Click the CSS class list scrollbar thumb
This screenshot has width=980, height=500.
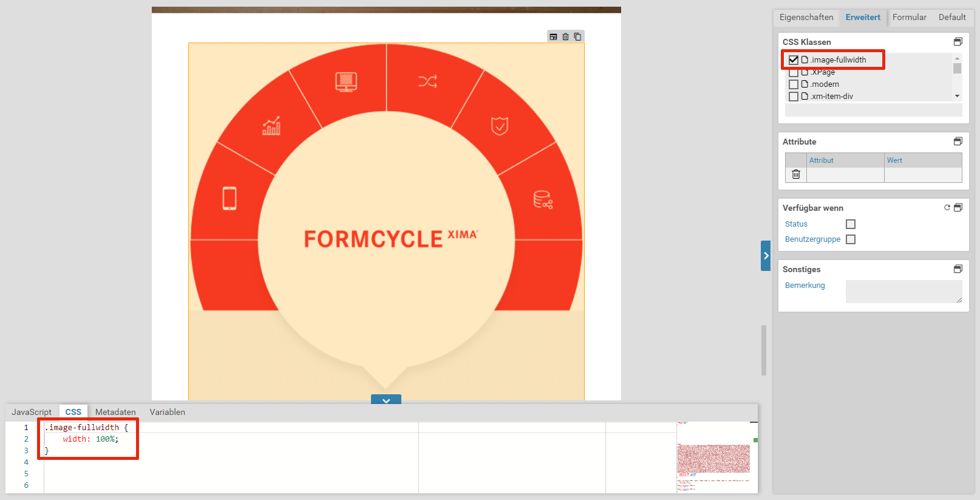pyautogui.click(x=958, y=68)
